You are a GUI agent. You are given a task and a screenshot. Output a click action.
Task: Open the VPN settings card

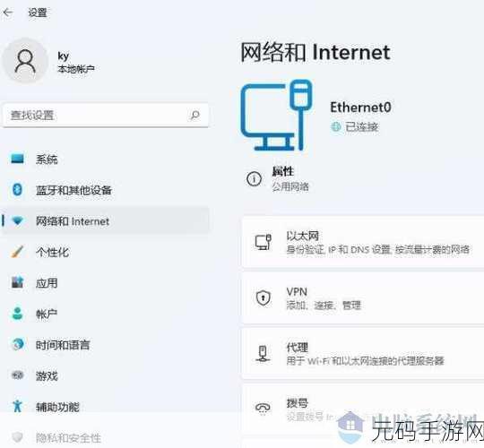tap(363, 297)
